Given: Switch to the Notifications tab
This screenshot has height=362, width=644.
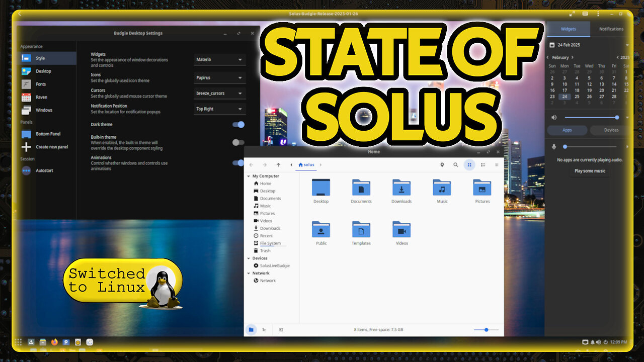Looking at the screenshot, I should 611,29.
